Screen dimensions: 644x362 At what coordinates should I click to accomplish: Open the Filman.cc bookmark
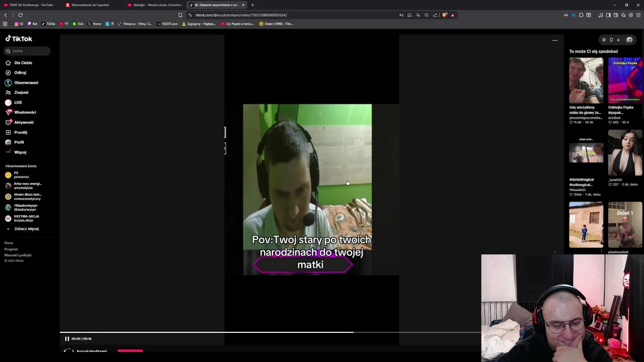(x=135, y=24)
